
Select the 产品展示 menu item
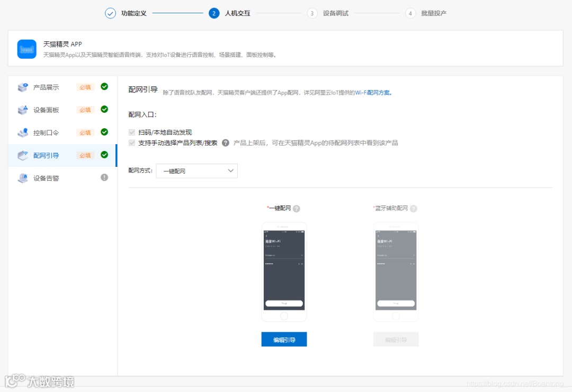click(x=62, y=87)
